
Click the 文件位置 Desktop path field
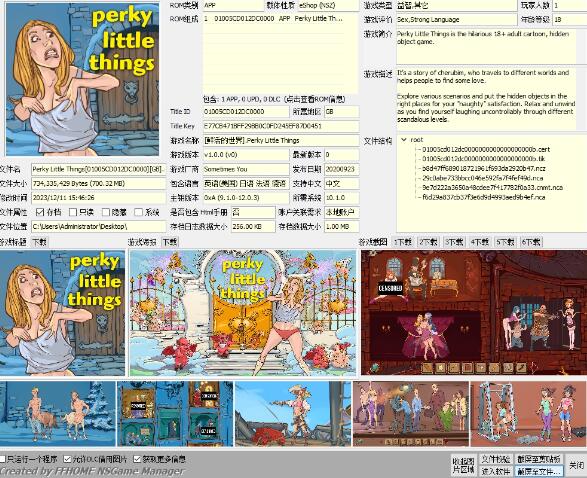point(98,226)
